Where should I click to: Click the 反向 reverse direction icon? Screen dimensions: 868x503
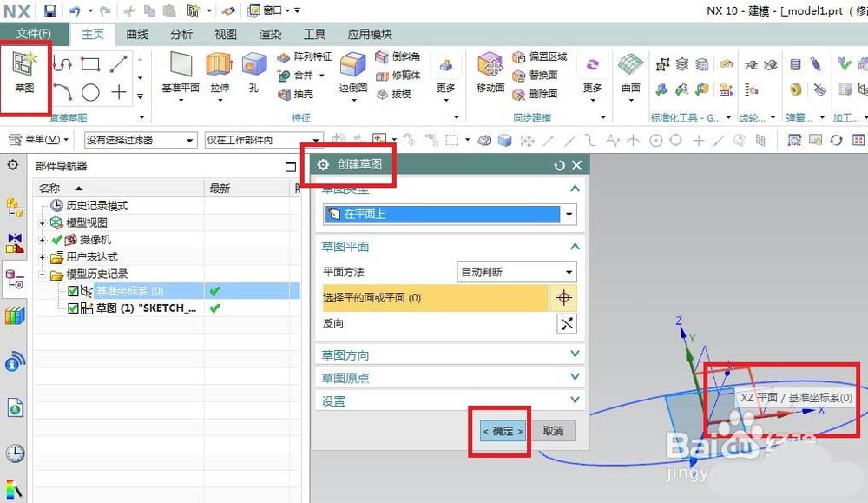pyautogui.click(x=566, y=323)
